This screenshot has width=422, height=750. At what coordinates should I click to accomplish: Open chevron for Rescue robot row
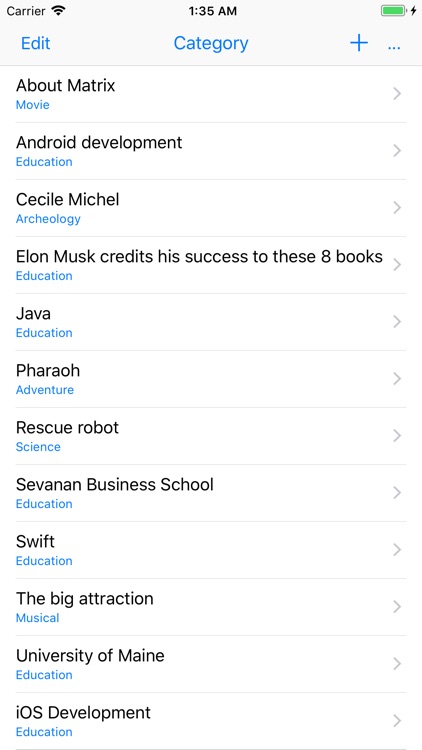[397, 436]
